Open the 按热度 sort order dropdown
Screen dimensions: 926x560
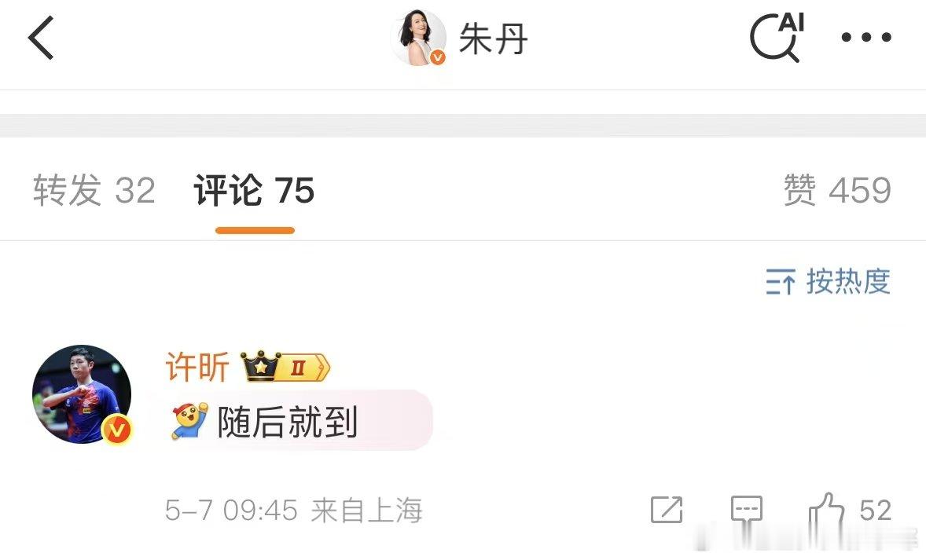[x=828, y=281]
